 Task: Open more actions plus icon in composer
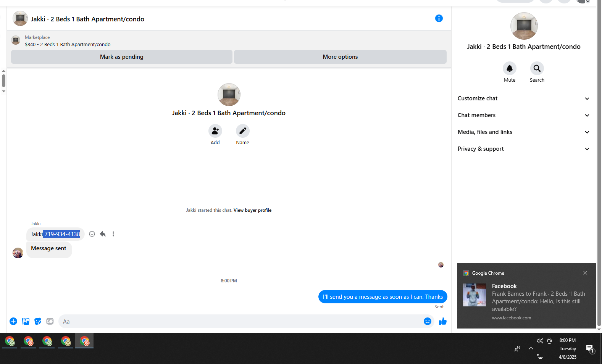coord(13,321)
